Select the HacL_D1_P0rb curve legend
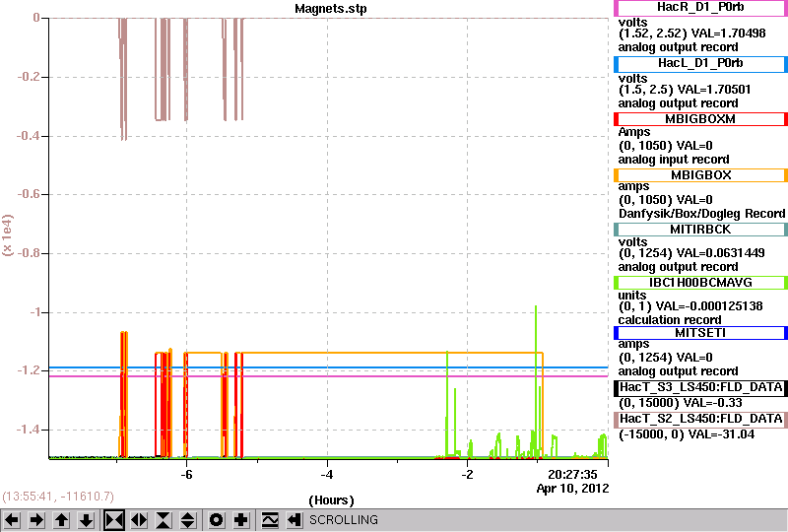The image size is (788, 532). (700, 64)
